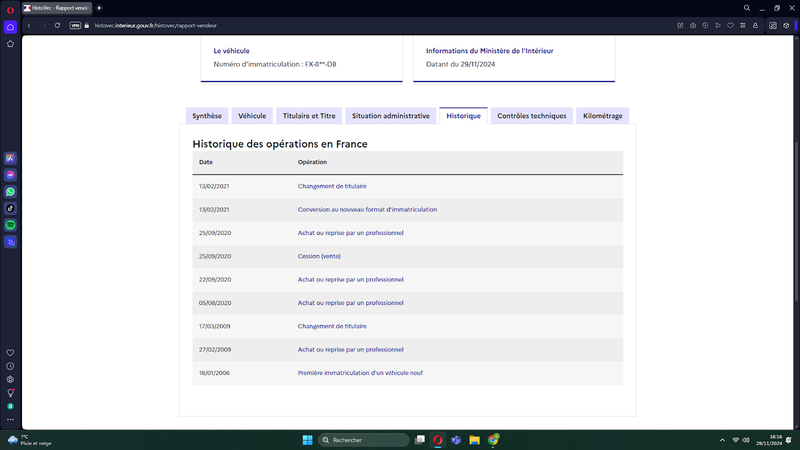Switch to the Véhicule tab
The height and width of the screenshot is (450, 800).
click(252, 116)
